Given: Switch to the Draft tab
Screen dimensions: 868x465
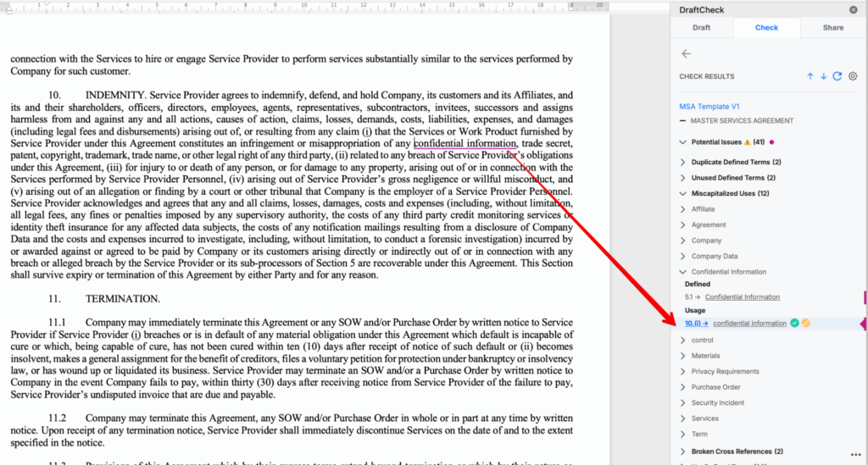Looking at the screenshot, I should [x=701, y=28].
